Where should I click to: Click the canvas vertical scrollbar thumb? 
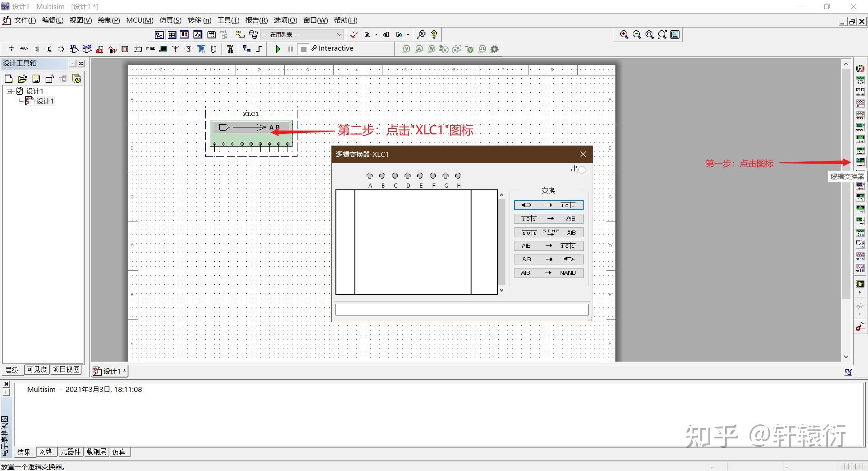(846, 184)
